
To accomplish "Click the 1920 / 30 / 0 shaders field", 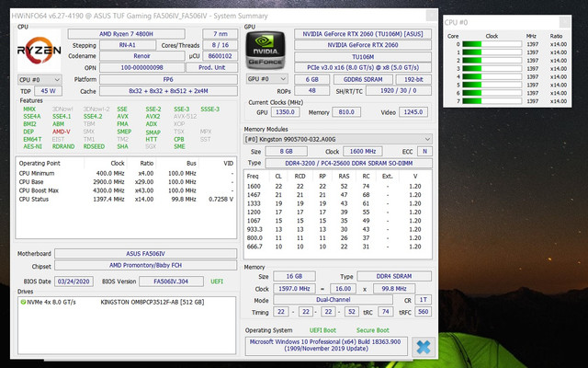I will click(399, 90).
